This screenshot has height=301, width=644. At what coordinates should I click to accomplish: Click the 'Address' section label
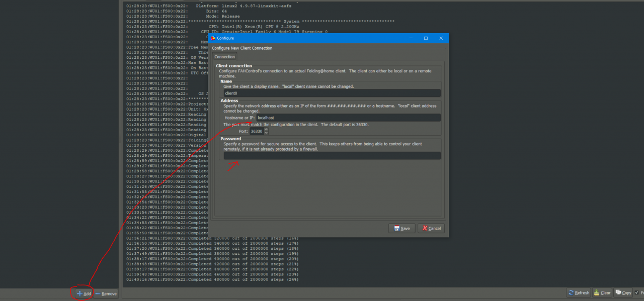[229, 101]
